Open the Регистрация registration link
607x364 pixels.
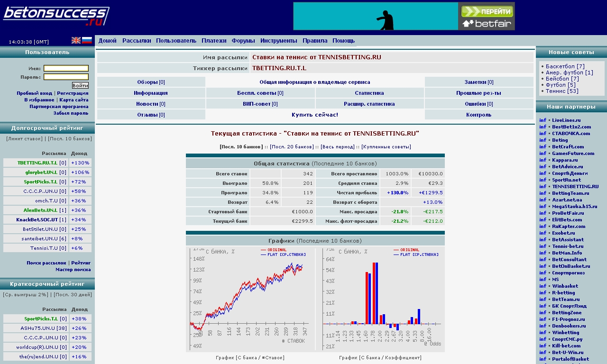pos(73,93)
